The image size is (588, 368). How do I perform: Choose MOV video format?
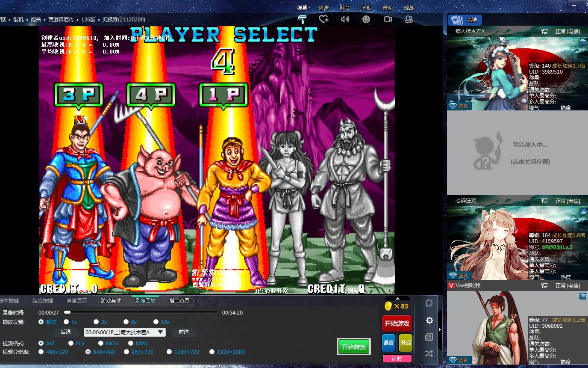click(x=101, y=343)
